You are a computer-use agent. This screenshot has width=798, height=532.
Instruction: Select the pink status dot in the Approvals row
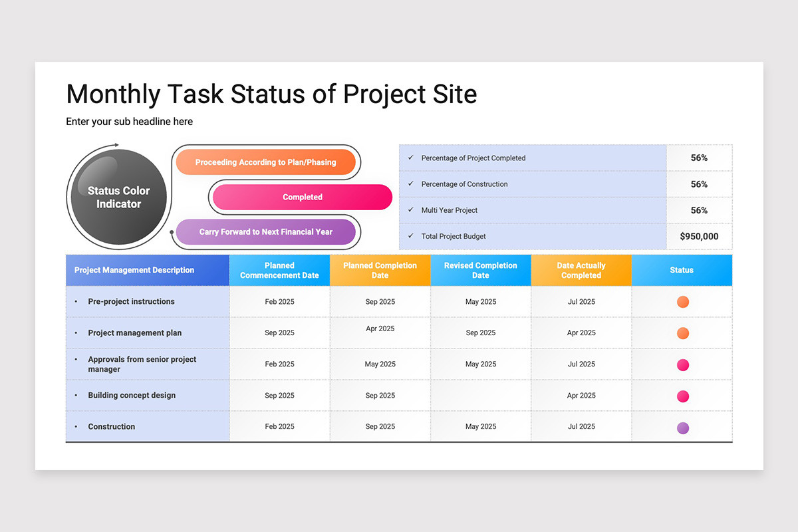682,364
